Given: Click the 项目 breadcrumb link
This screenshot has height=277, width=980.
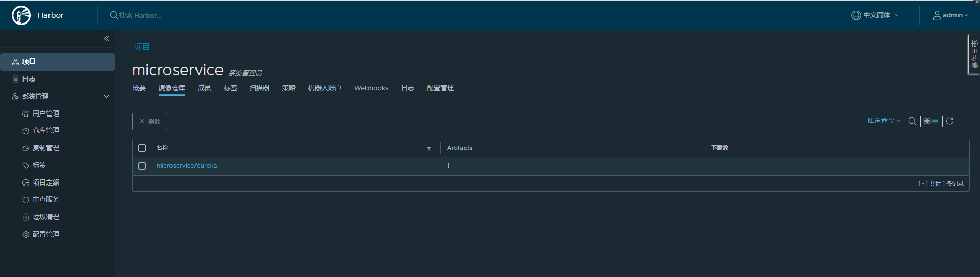Looking at the screenshot, I should (x=142, y=47).
